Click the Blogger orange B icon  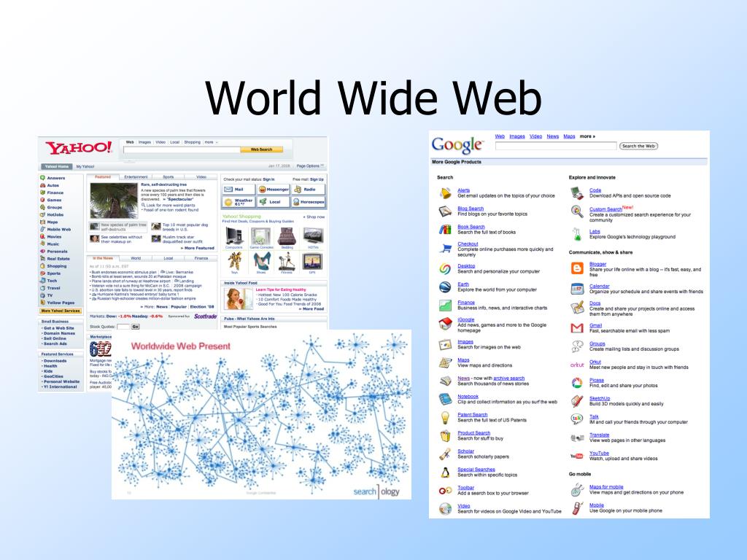tap(577, 268)
